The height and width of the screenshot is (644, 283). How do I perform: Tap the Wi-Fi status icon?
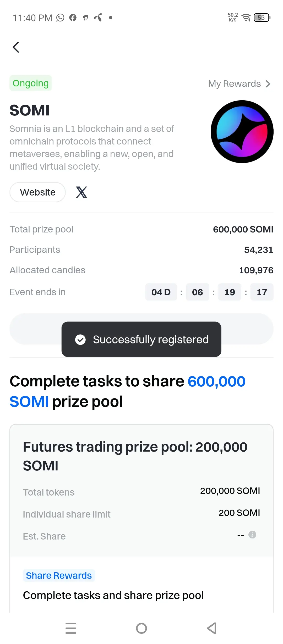[246, 18]
